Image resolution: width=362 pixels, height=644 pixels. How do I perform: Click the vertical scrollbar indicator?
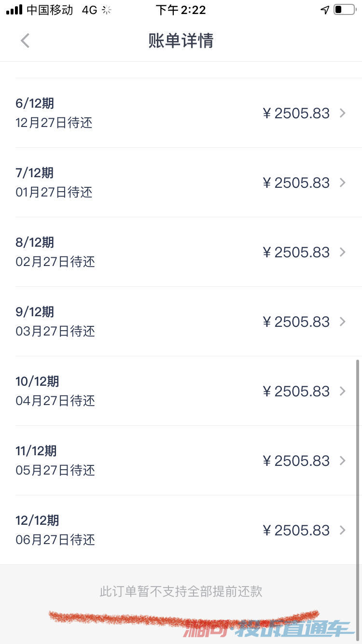(358, 461)
